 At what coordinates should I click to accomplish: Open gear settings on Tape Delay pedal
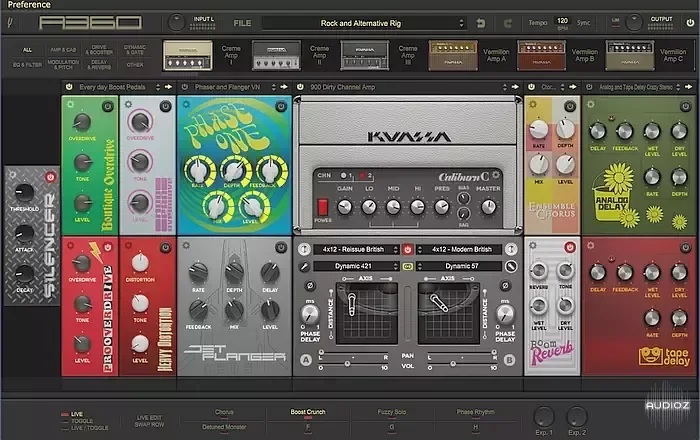click(591, 245)
